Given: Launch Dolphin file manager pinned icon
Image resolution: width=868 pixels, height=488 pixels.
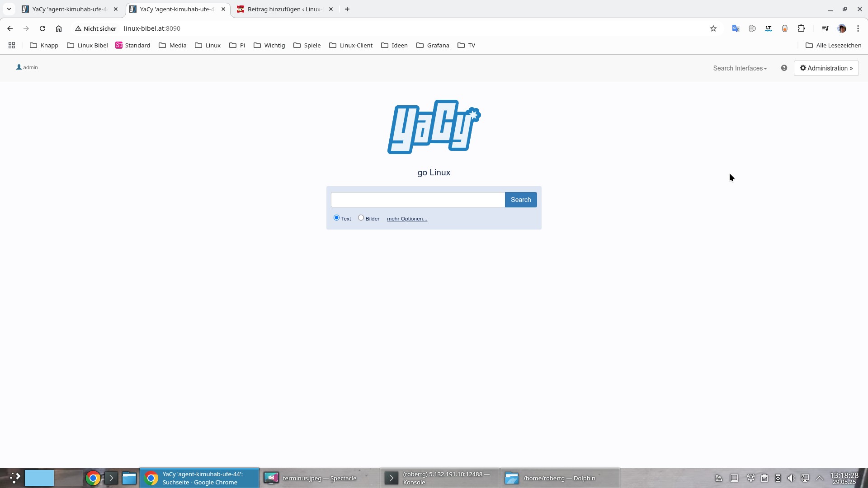Looking at the screenshot, I should pyautogui.click(x=129, y=478).
